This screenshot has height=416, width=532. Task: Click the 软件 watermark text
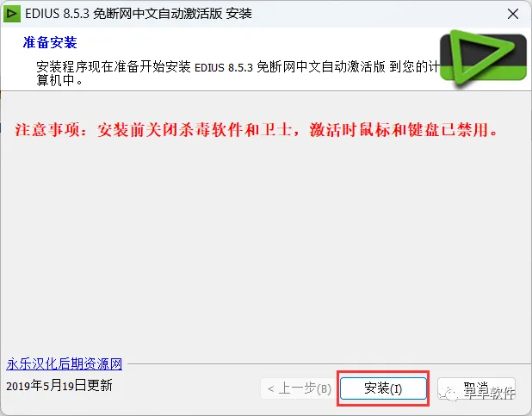point(502,394)
